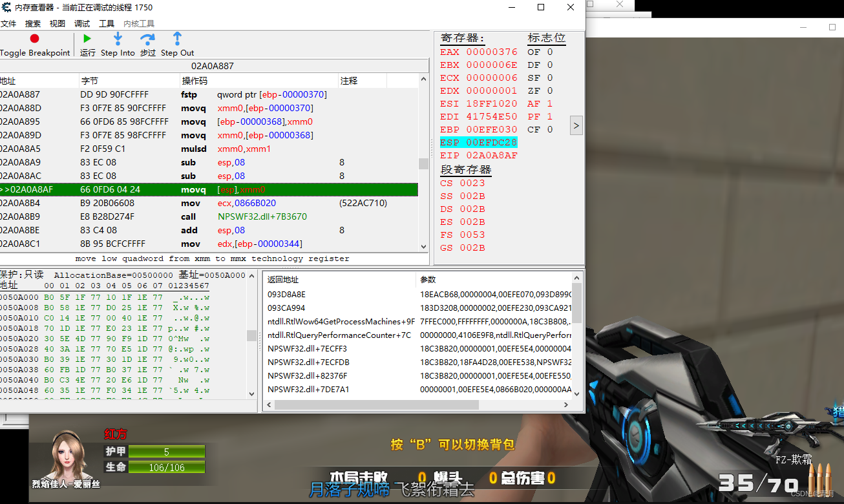844x504 pixels.
Task: Open the 搜索 menu
Action: click(x=33, y=23)
